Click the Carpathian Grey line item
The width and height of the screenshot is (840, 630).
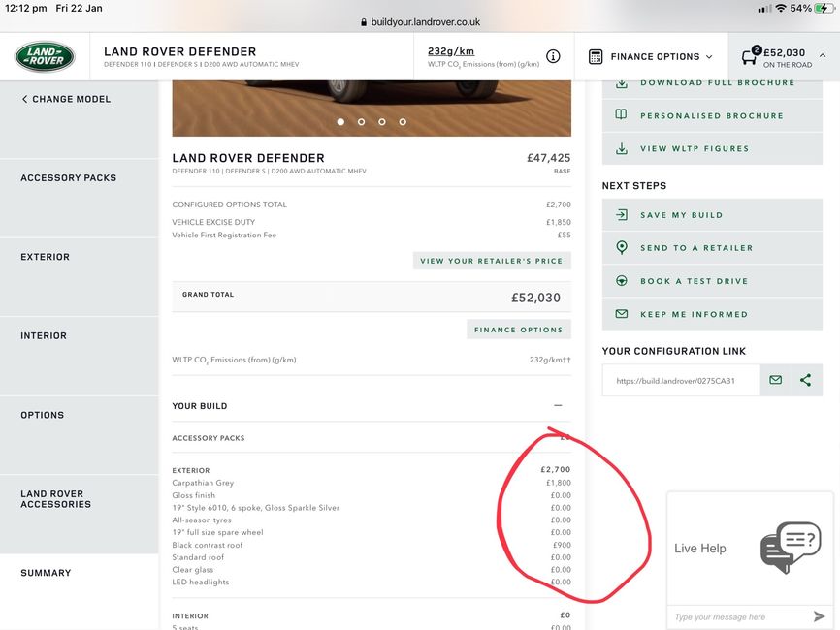(x=372, y=483)
